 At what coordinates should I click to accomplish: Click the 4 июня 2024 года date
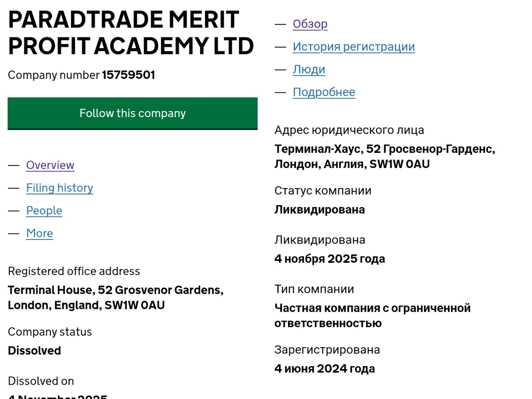tap(325, 369)
